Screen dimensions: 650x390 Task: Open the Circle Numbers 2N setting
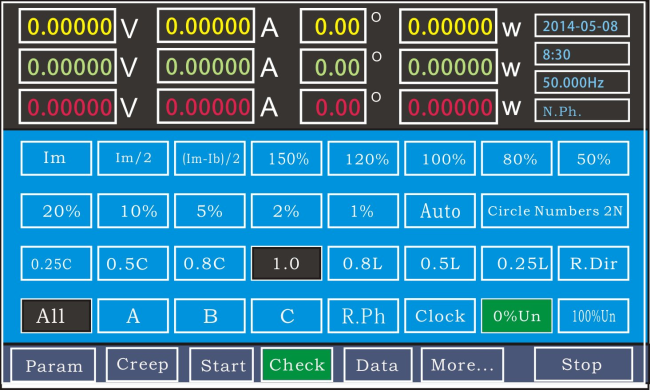coord(555,211)
